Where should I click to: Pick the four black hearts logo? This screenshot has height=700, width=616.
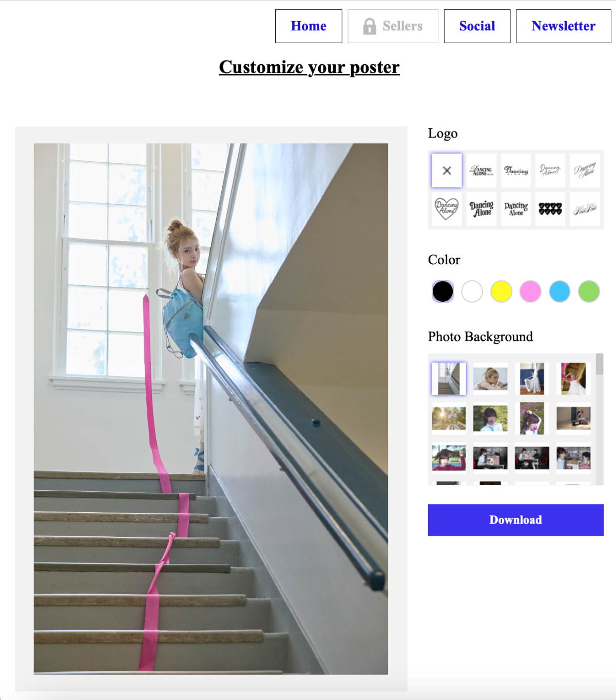[550, 209]
